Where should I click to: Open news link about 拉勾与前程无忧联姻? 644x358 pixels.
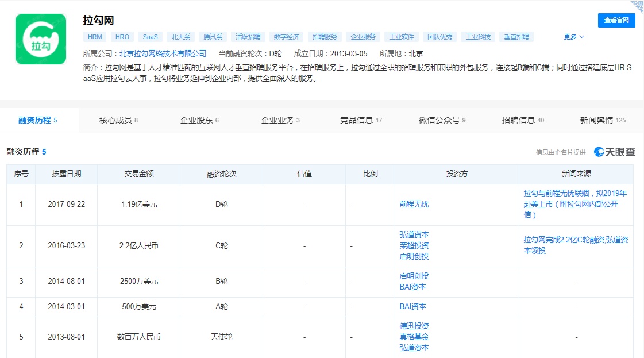(575, 204)
